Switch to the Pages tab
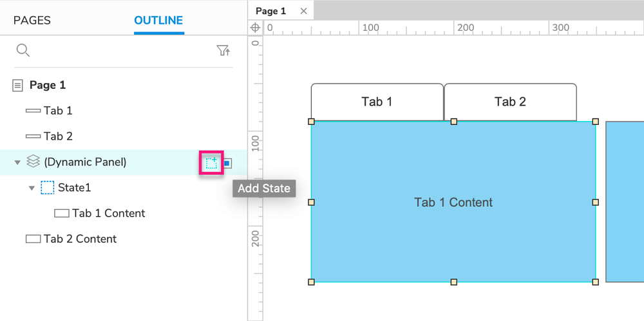The width and height of the screenshot is (644, 321). pyautogui.click(x=32, y=21)
